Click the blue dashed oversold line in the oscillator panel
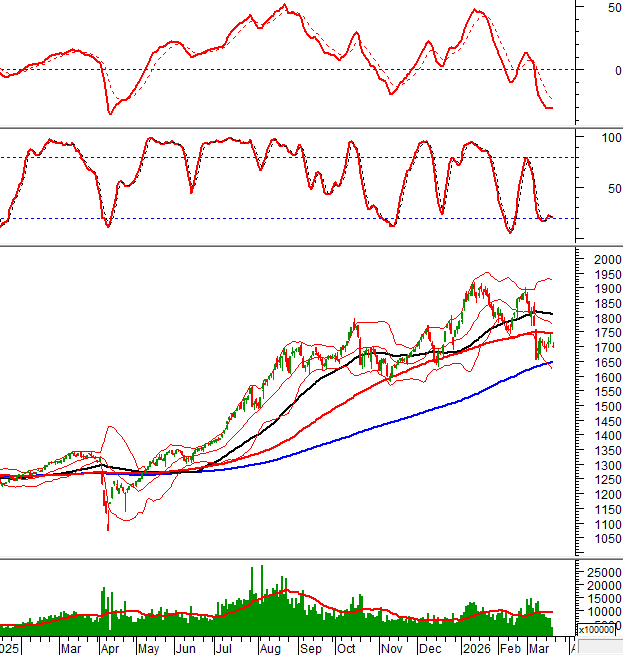 300,218
